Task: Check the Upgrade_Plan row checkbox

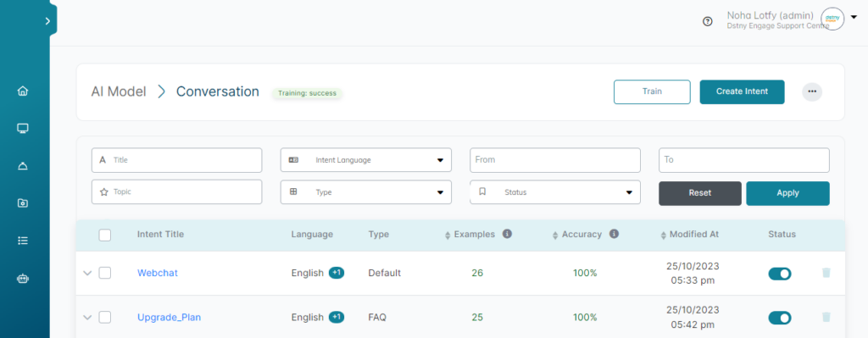Action: pyautogui.click(x=104, y=317)
